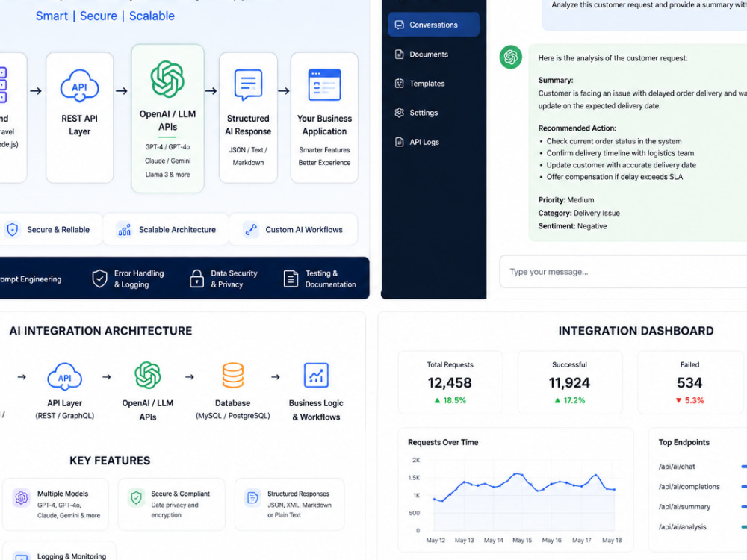Click the /api/ai/summary endpoint

coord(684,507)
